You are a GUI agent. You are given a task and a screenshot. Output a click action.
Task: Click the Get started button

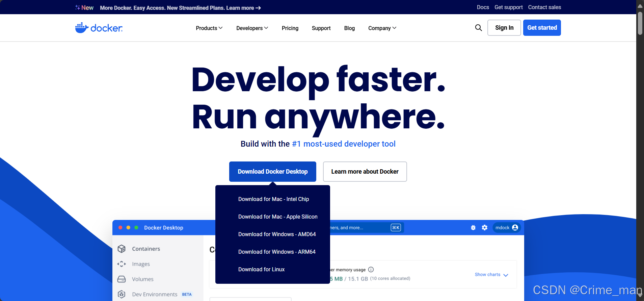[x=542, y=28]
